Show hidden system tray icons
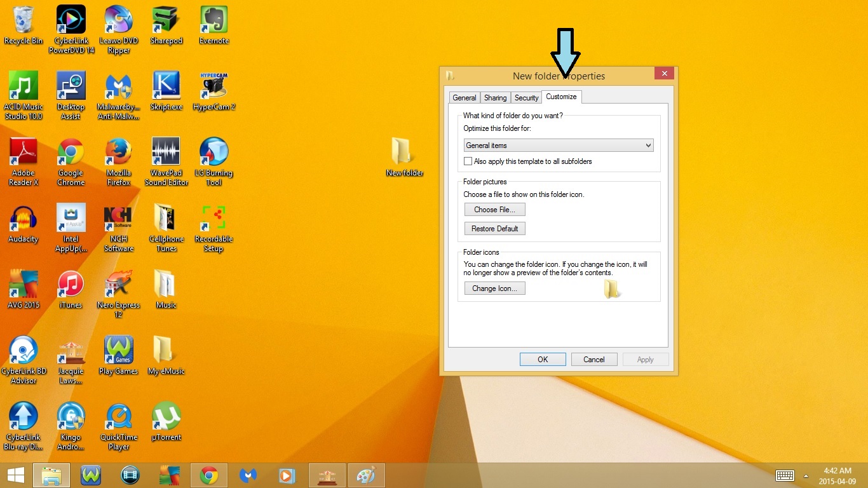The height and width of the screenshot is (488, 868). point(806,476)
